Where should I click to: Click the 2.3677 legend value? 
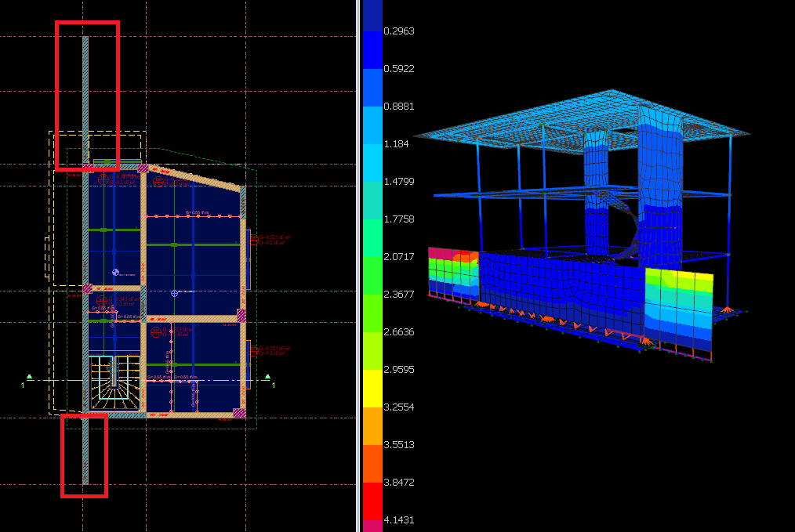click(x=398, y=295)
